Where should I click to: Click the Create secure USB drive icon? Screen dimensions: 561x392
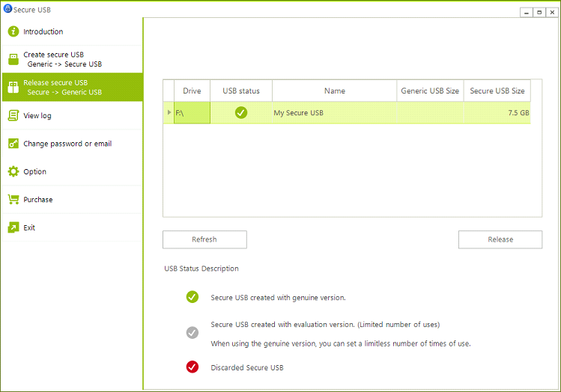tap(13, 59)
